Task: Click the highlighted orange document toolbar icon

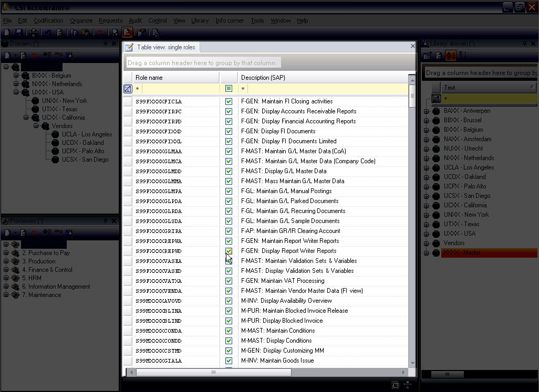Action: coord(127,33)
